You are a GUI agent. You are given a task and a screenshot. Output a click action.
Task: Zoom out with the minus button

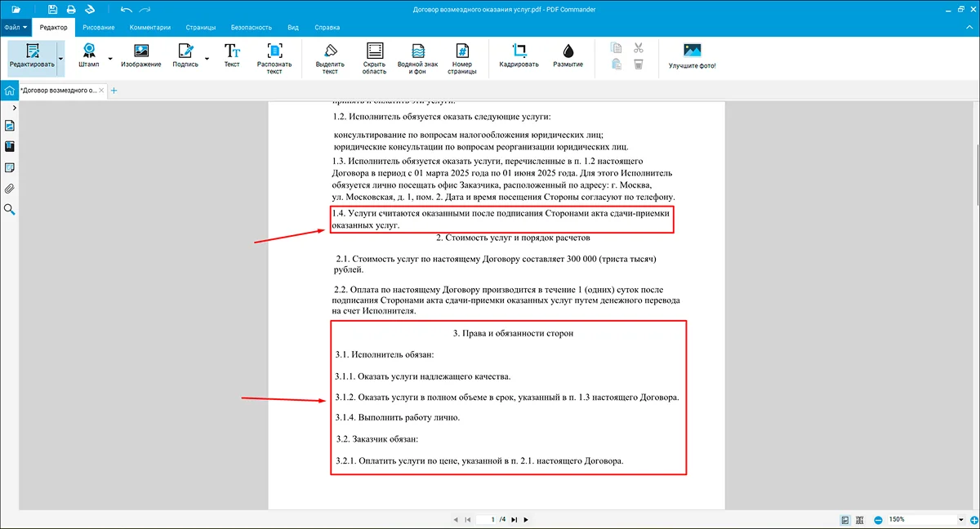878,519
